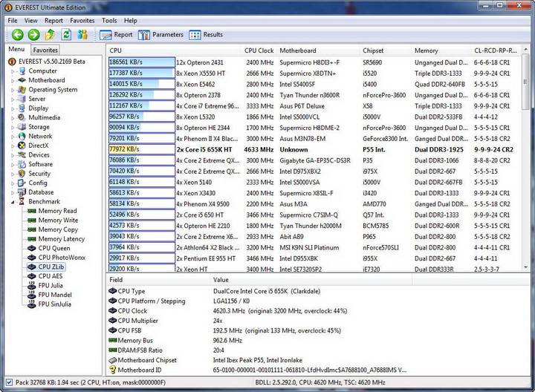Expand the Motherboard node arrow
Screen dimensions: 535x392
click(x=13, y=81)
